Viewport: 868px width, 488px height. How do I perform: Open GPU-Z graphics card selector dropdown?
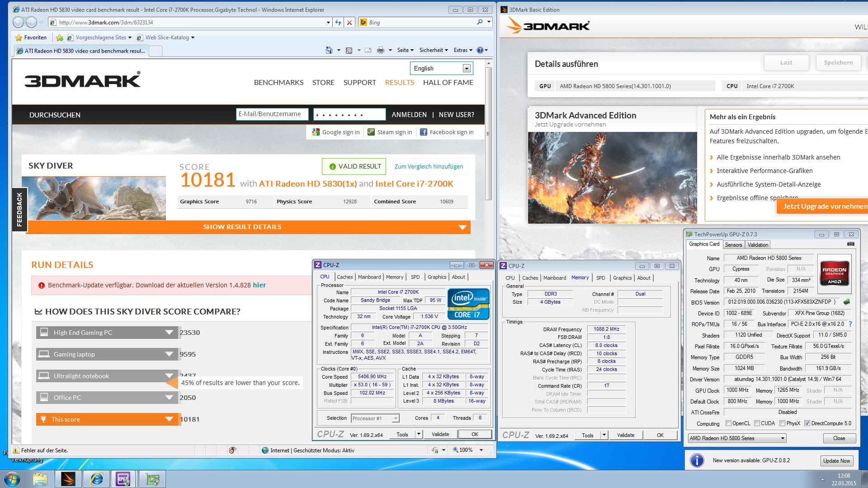point(737,438)
